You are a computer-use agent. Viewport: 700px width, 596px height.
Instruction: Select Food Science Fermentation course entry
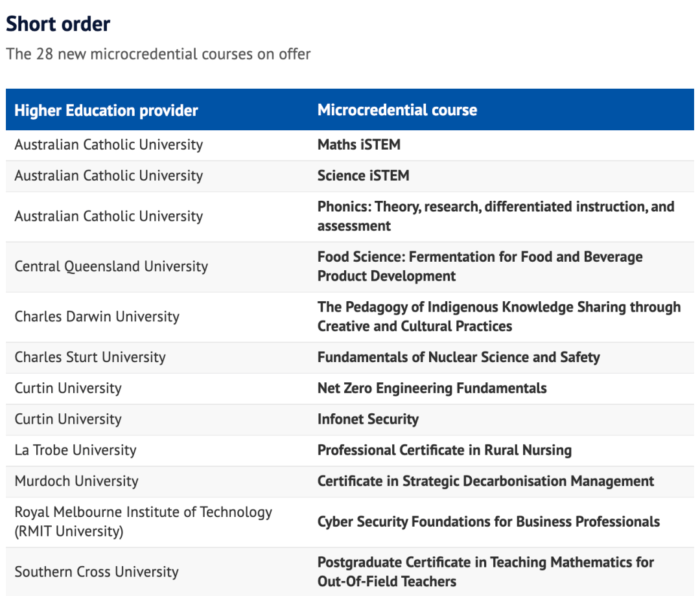point(480,266)
